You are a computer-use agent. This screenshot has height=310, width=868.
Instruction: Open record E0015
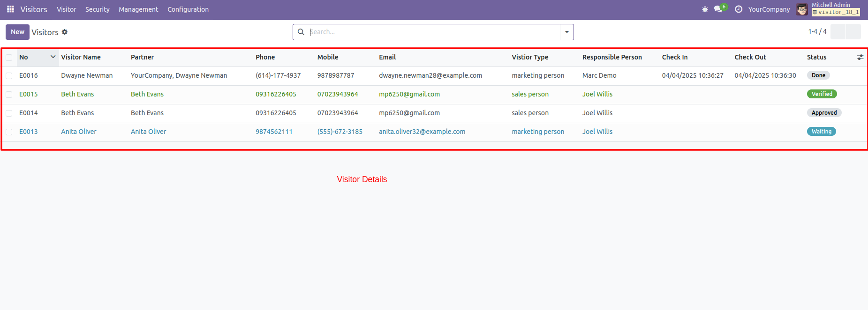pyautogui.click(x=29, y=94)
